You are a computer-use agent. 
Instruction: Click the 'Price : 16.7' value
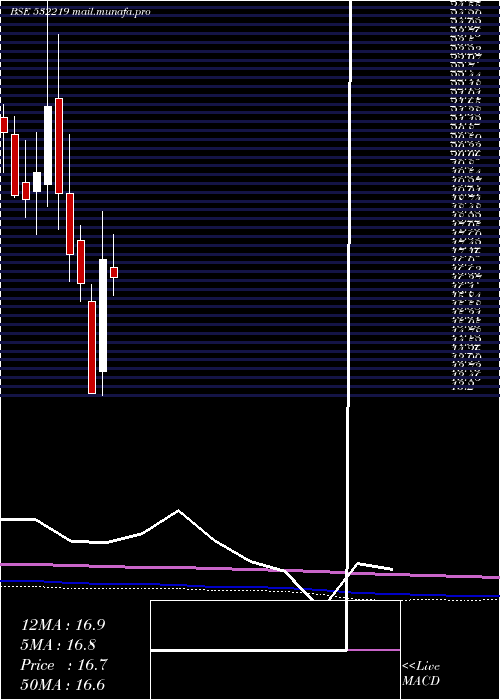(64, 665)
